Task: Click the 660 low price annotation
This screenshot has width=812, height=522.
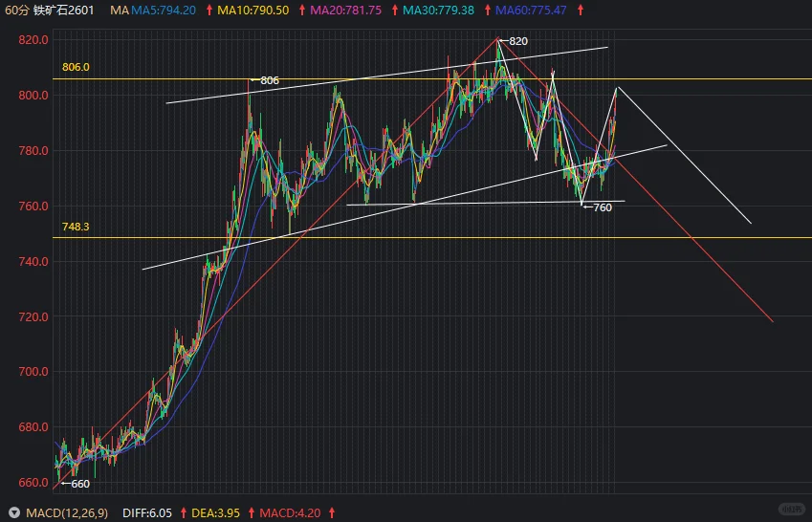Action: click(x=76, y=484)
